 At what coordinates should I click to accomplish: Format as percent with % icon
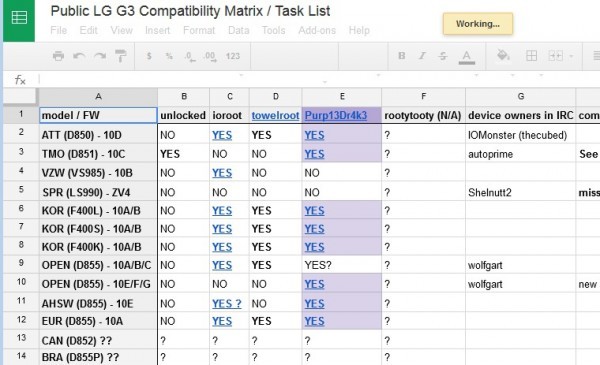coord(169,56)
